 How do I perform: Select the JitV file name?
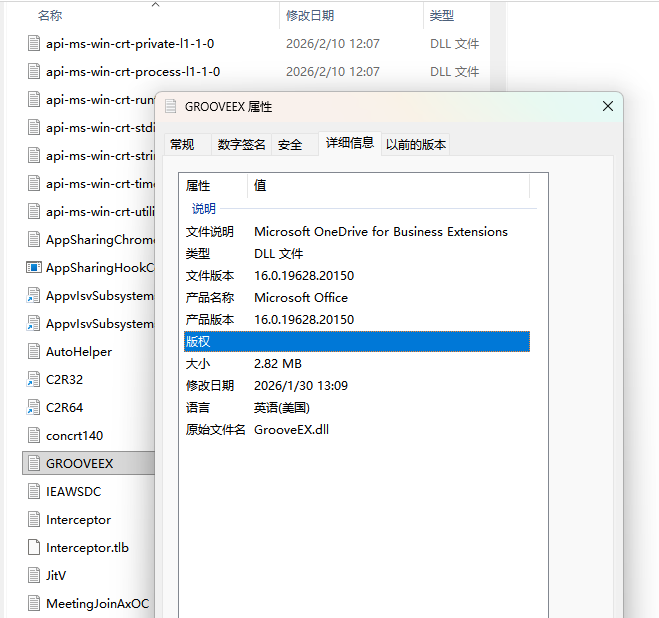56,576
